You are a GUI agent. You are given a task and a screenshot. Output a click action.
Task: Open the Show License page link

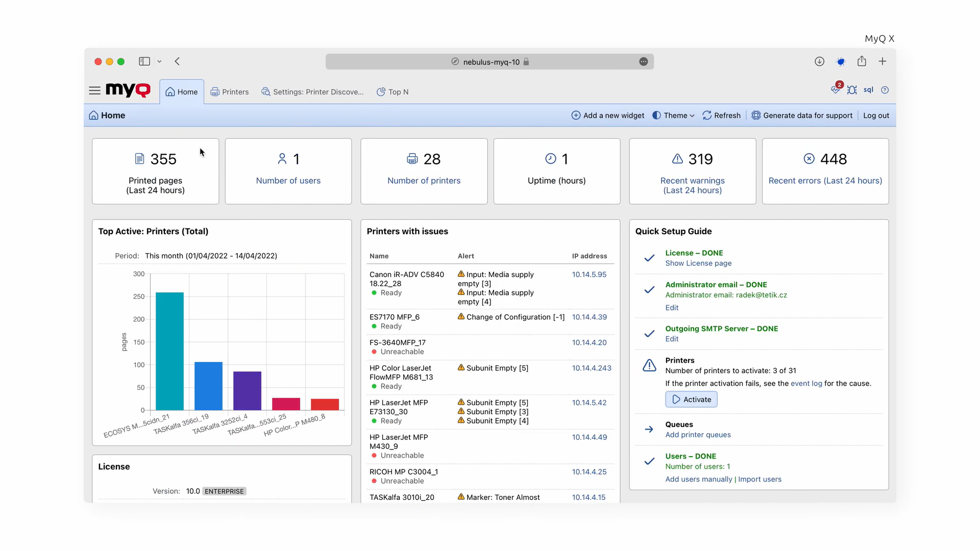[698, 263]
